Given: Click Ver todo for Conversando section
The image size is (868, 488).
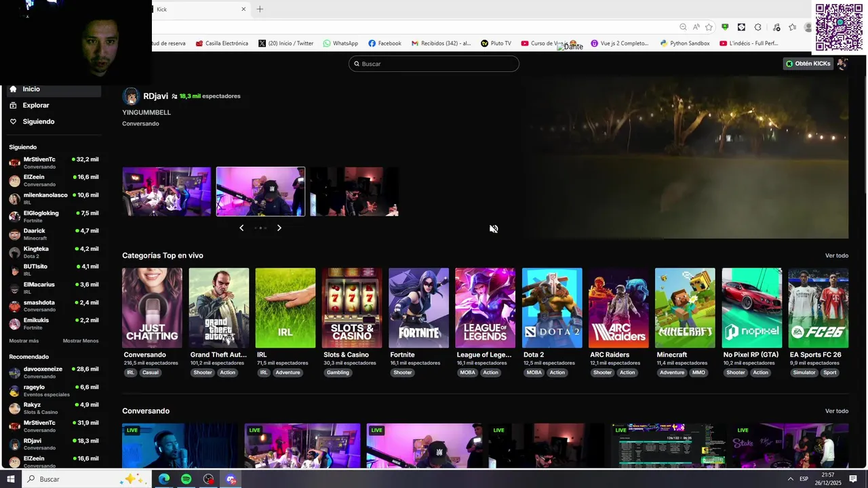Looking at the screenshot, I should (837, 411).
